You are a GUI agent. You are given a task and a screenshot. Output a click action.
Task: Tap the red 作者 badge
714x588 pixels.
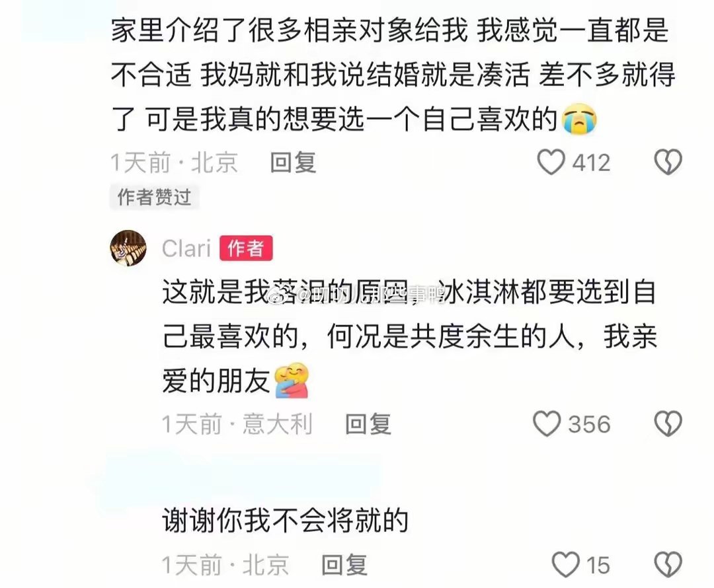[246, 248]
